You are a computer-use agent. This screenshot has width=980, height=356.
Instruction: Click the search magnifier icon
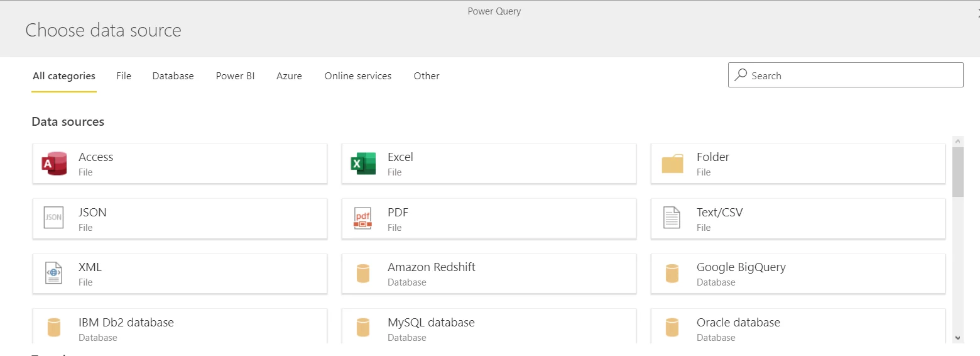coord(741,75)
